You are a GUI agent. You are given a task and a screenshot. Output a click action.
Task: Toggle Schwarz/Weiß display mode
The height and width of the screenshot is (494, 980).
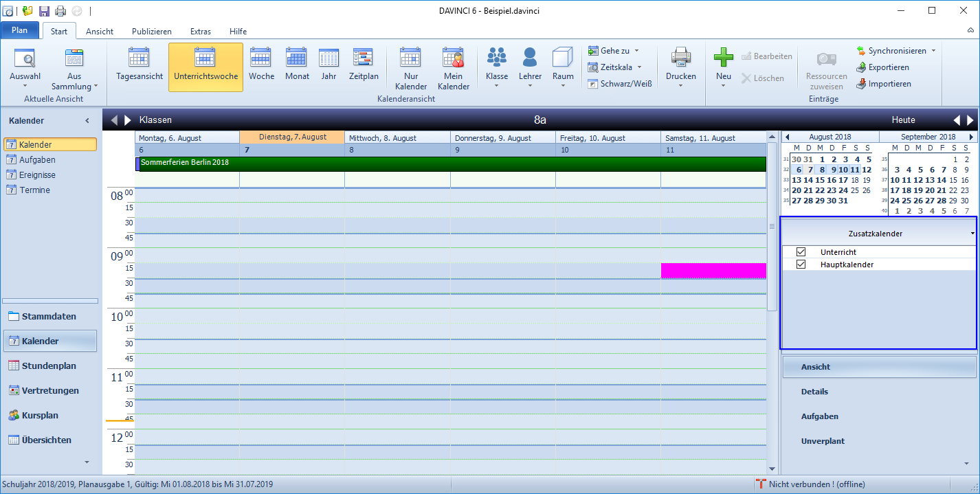(619, 84)
